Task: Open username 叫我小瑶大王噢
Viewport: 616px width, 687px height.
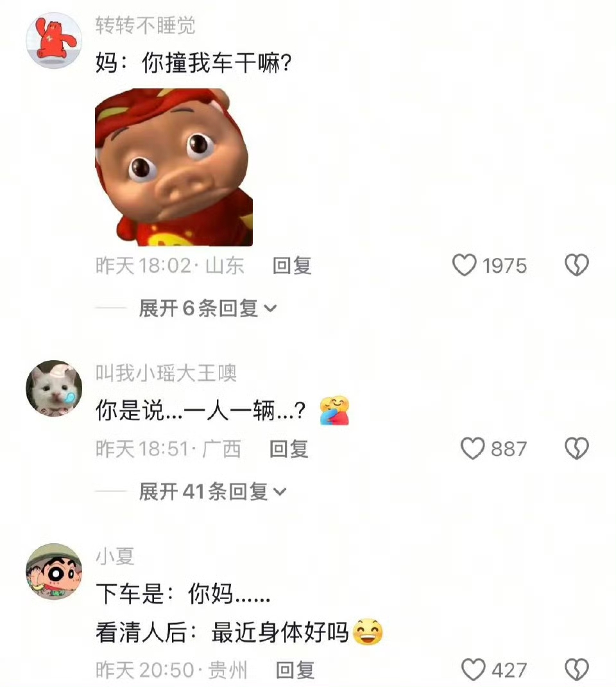Action: click(x=166, y=373)
